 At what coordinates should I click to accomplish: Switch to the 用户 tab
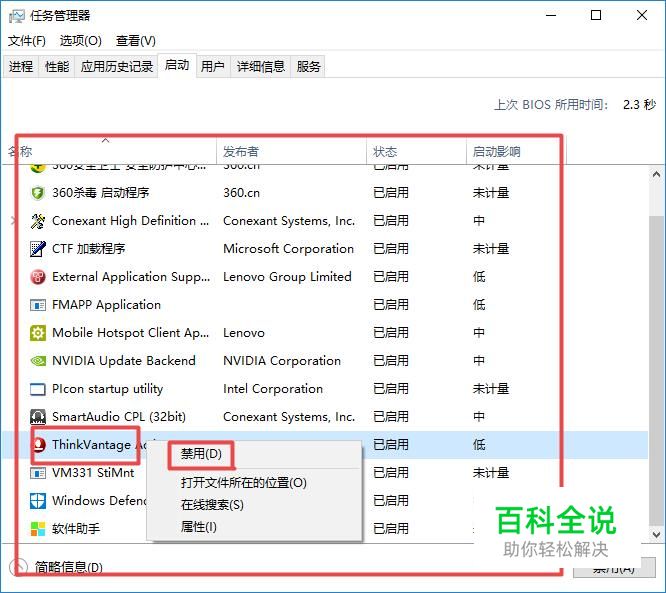tap(213, 67)
